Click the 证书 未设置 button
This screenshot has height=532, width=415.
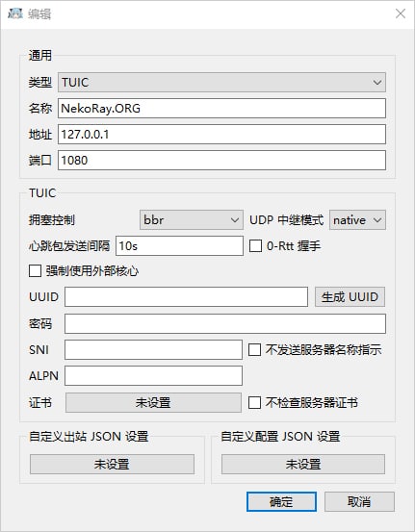[x=153, y=403]
